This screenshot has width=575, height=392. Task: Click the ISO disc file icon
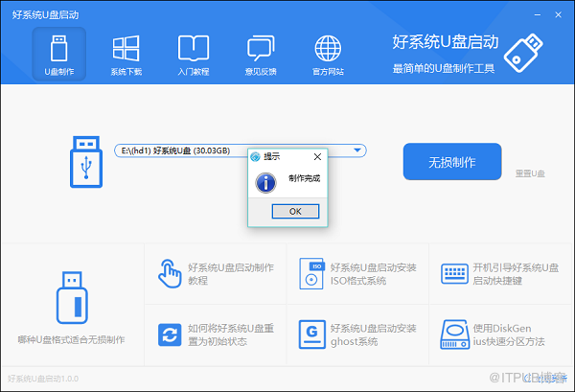point(311,273)
